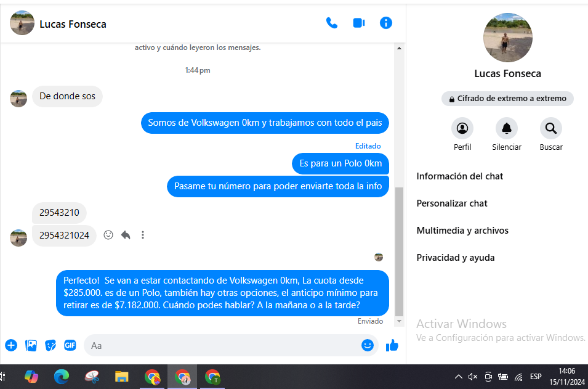The height and width of the screenshot is (389, 588).
Task: Click the small seen-by avatar indicator
Action: 379,257
